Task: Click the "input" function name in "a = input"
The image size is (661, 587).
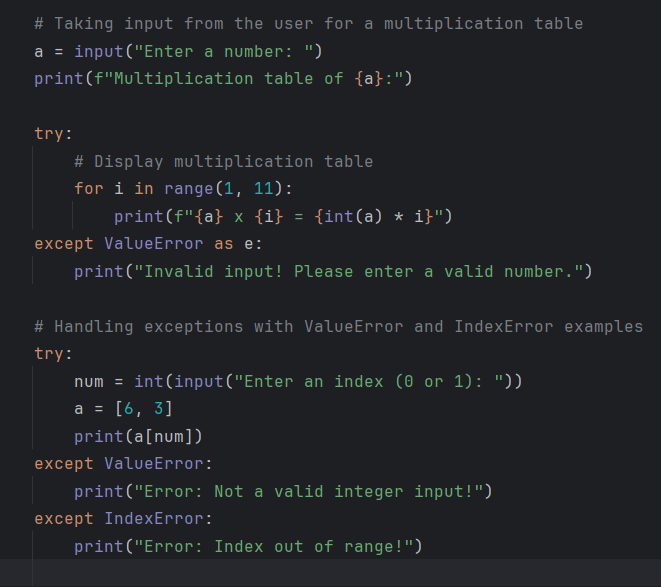Action: [x=99, y=52]
